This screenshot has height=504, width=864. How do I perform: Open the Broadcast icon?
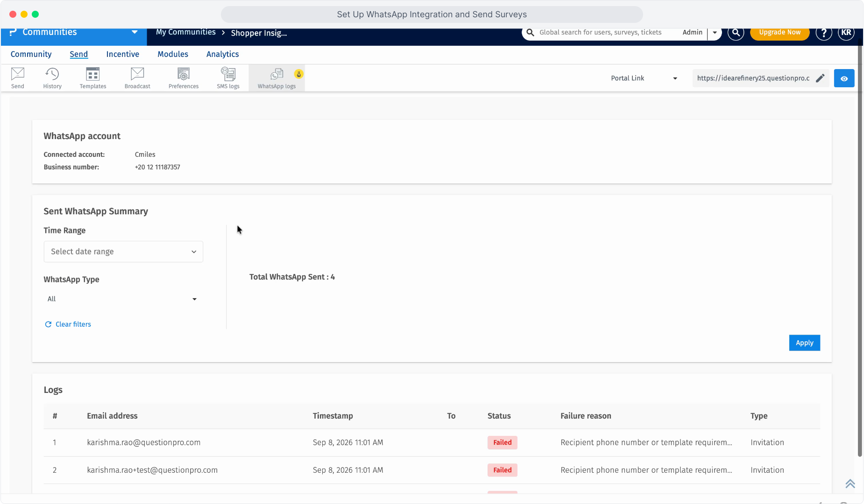pos(137,78)
